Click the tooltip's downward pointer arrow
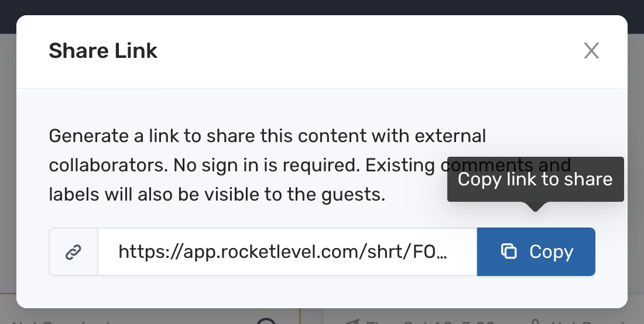The height and width of the screenshot is (324, 644). pyautogui.click(x=535, y=206)
